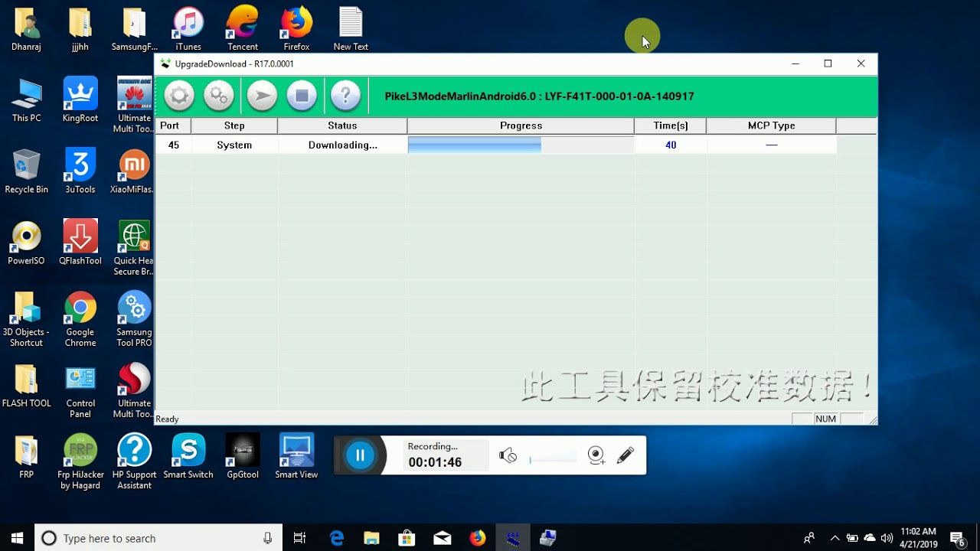Click the recorder volume slider
This screenshot has width=980, height=551.
tap(553, 458)
